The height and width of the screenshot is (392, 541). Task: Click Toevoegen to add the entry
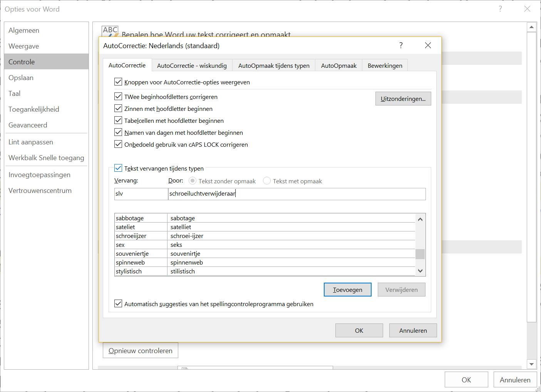348,290
